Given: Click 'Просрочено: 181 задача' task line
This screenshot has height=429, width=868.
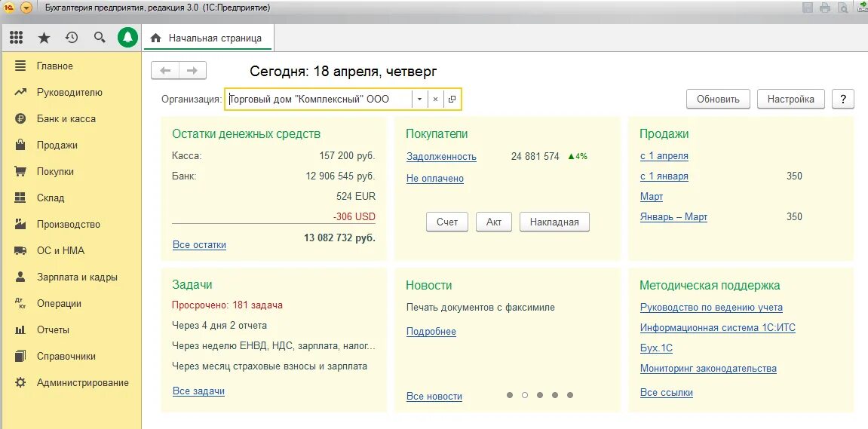Looking at the screenshot, I should click(x=228, y=305).
